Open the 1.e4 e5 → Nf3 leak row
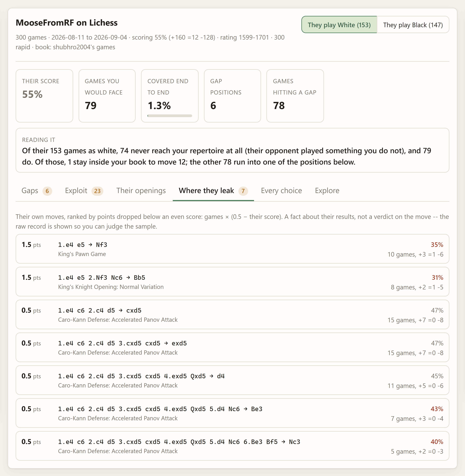The width and height of the screenshot is (465, 476). pyautogui.click(x=232, y=249)
